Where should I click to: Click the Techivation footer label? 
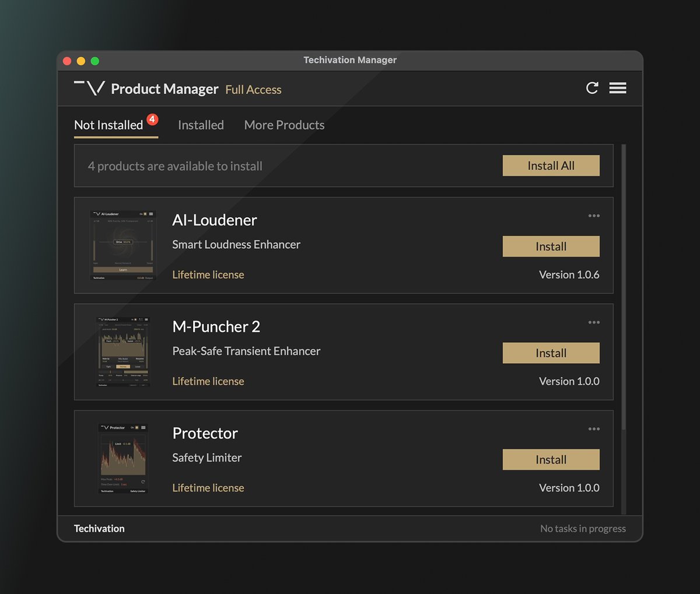tap(99, 529)
